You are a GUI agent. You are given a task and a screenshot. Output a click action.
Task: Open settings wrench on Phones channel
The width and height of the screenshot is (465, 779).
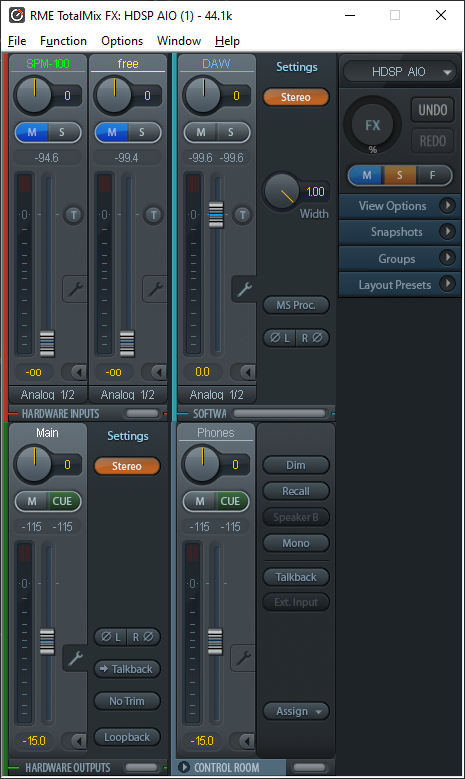(243, 658)
